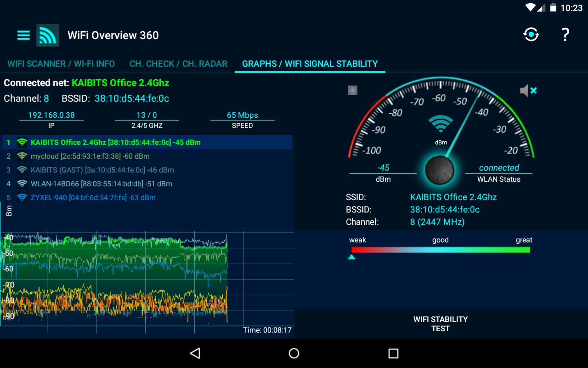Open the CH. CHECK / CH. RADAR tab
The width and height of the screenshot is (588, 368).
click(178, 64)
